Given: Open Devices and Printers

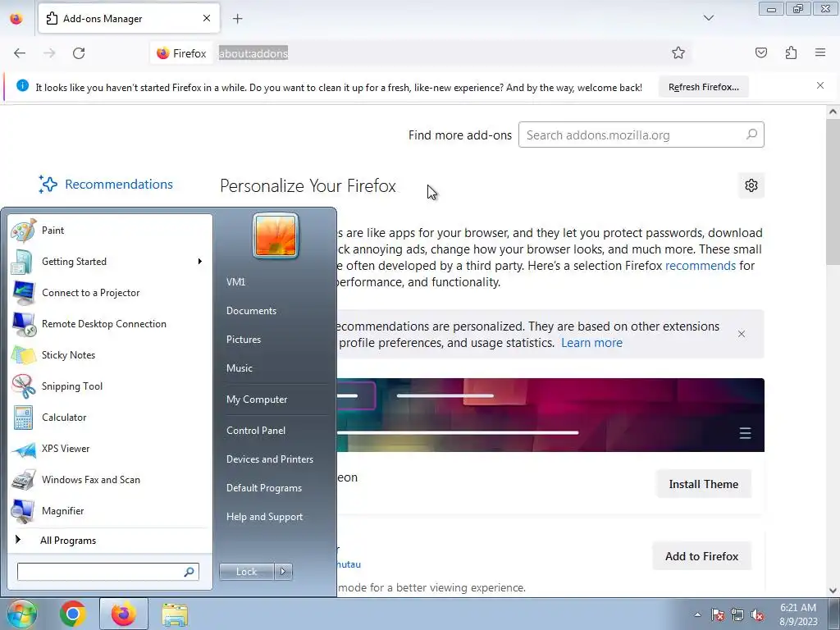Looking at the screenshot, I should click(x=269, y=459).
